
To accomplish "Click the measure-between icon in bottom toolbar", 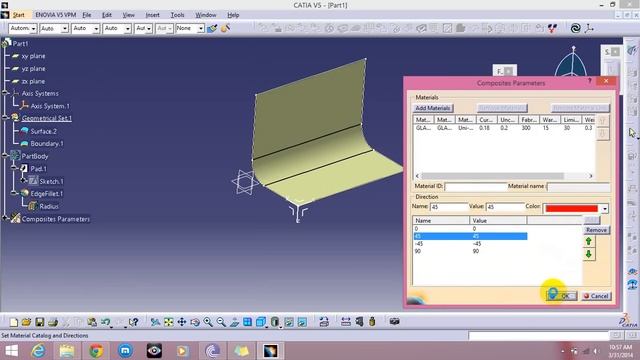I will (346, 322).
